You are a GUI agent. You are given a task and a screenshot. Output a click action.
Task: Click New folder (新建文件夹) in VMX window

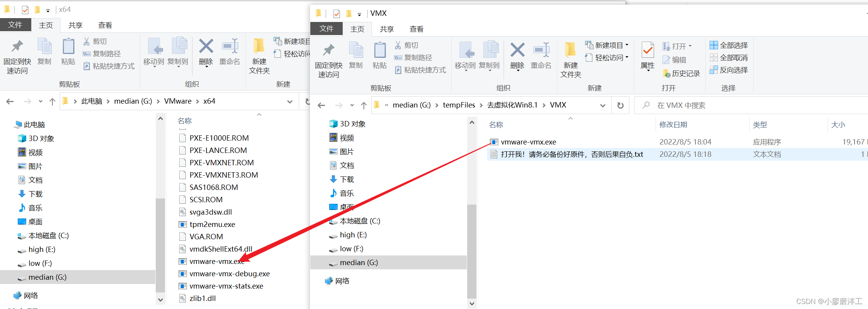571,60
